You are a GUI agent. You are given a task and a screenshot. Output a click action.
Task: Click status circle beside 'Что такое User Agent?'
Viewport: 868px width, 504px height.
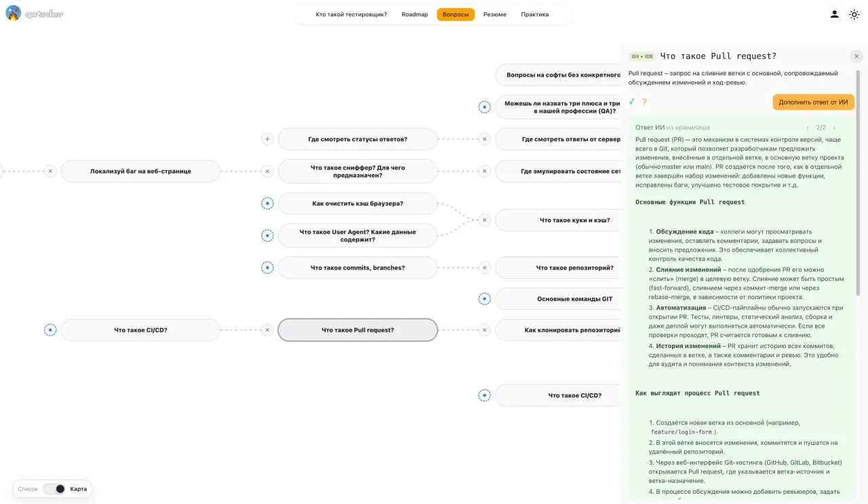click(267, 235)
